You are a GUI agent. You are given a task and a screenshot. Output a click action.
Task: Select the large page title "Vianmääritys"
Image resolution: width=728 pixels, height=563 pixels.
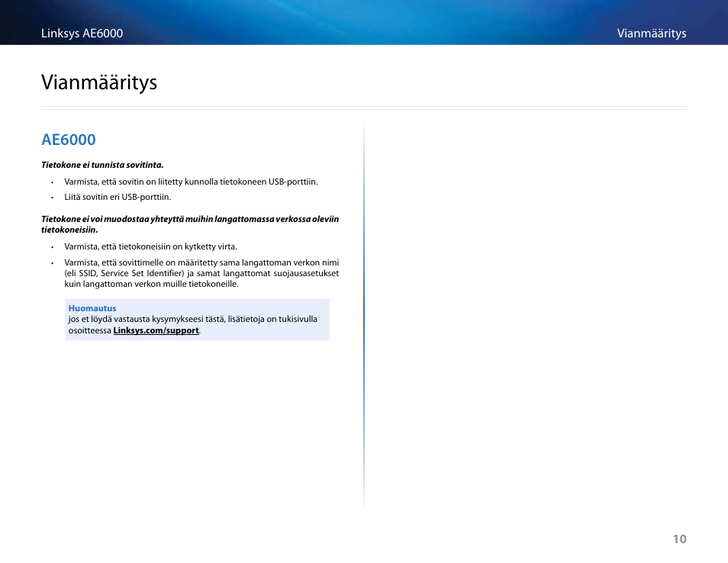pos(99,82)
